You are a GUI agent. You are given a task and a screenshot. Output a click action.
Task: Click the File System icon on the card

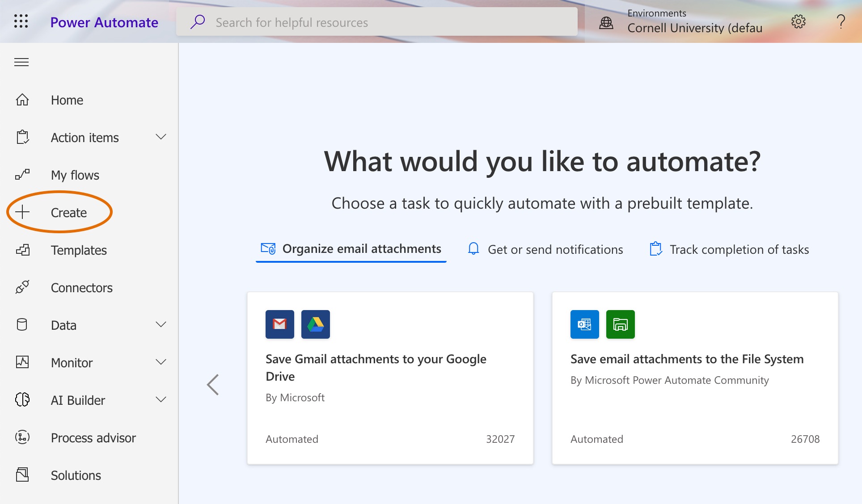pos(621,324)
